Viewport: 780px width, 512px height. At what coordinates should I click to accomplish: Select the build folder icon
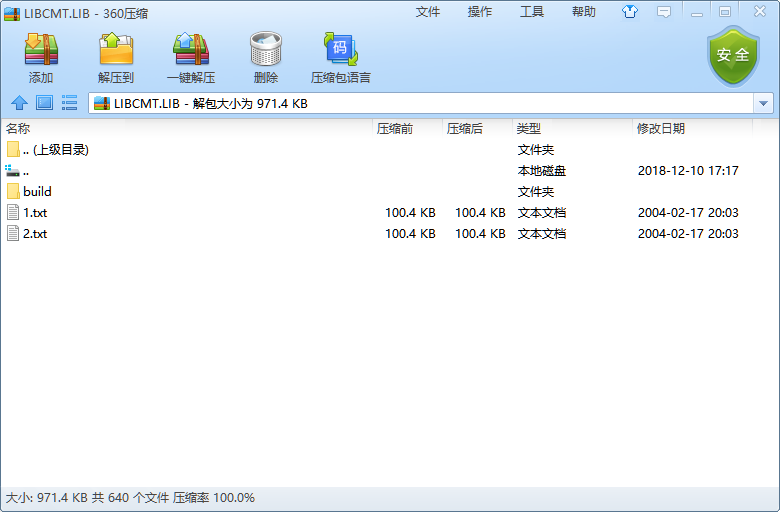[x=13, y=192]
